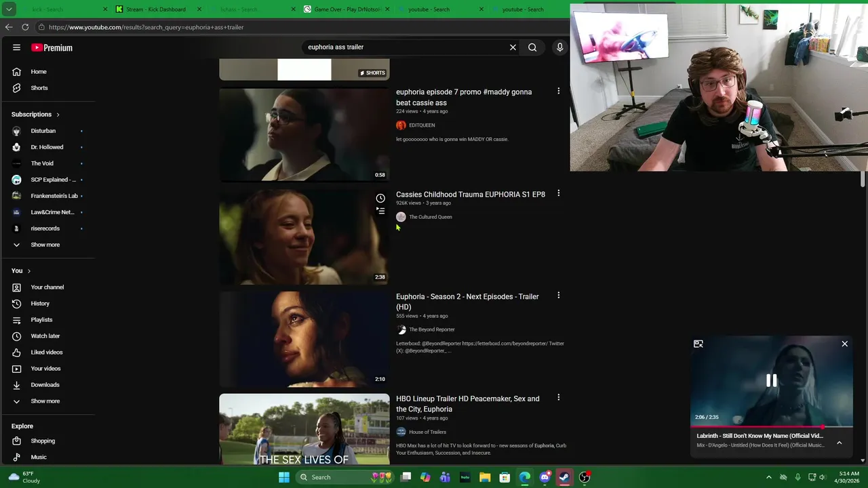Close the Stream - Kick Dashboard tab
This screenshot has width=868, height=488.
click(x=199, y=9)
